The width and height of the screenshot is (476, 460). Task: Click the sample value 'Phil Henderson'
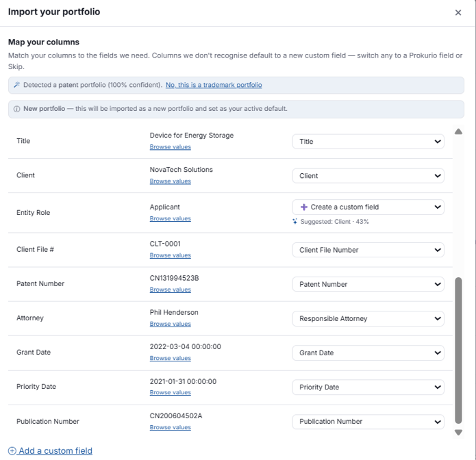[x=174, y=313]
